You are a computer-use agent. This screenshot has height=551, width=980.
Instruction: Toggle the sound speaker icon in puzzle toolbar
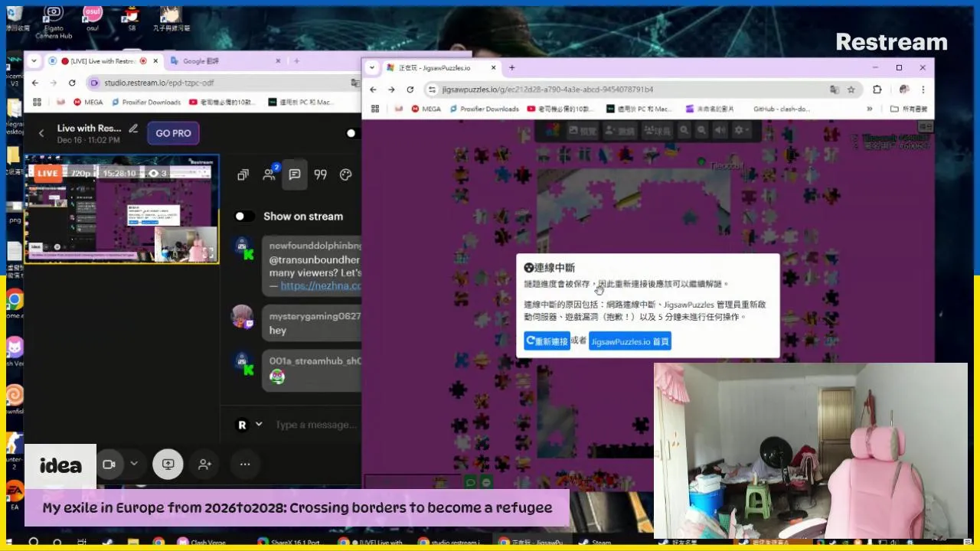pyautogui.click(x=720, y=131)
